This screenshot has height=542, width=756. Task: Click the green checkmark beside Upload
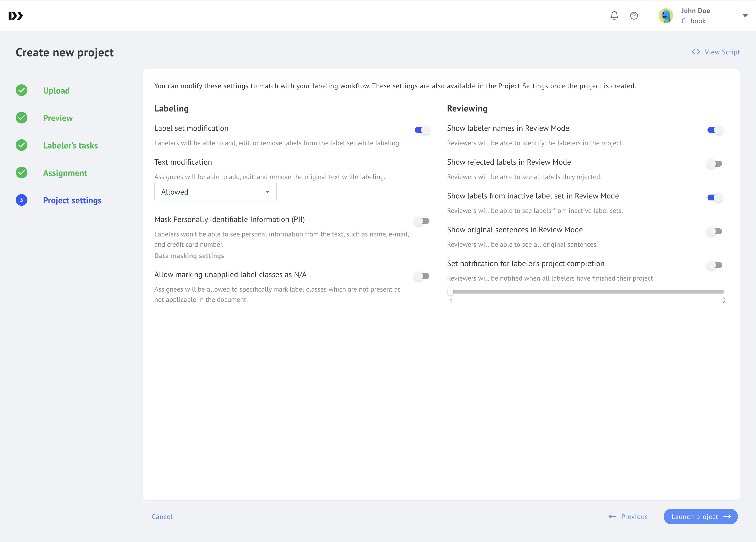[x=22, y=90]
